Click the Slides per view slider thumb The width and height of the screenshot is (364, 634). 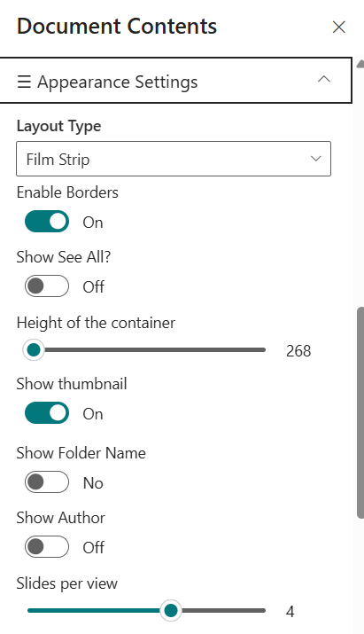click(171, 611)
